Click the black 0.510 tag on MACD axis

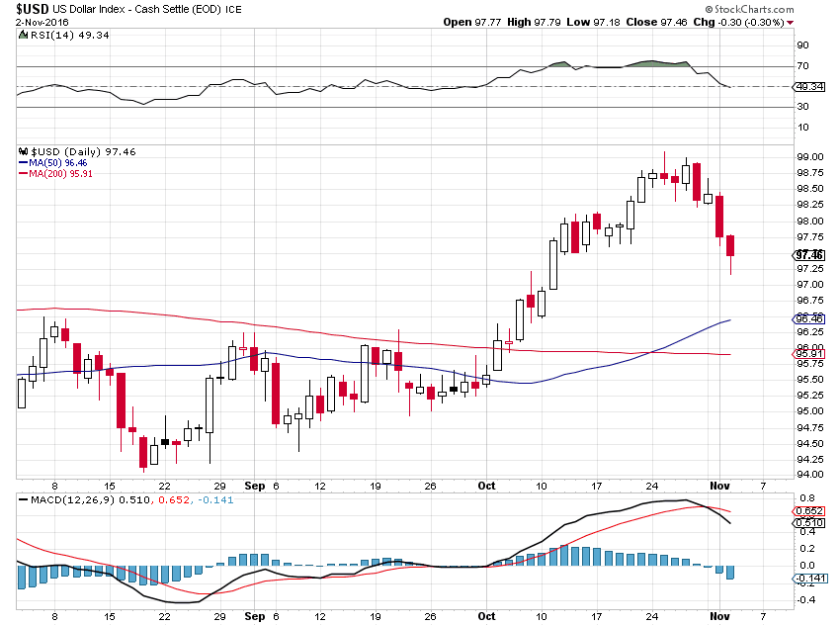coord(809,523)
